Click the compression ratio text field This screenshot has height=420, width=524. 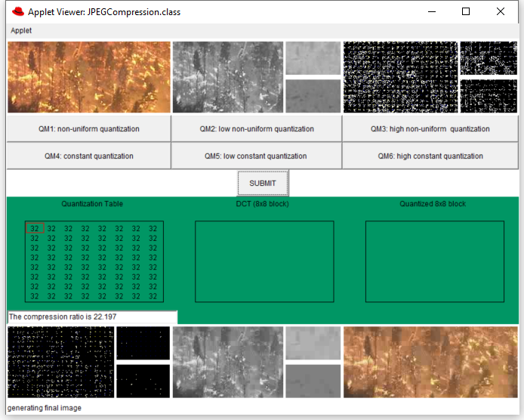pyautogui.click(x=92, y=317)
